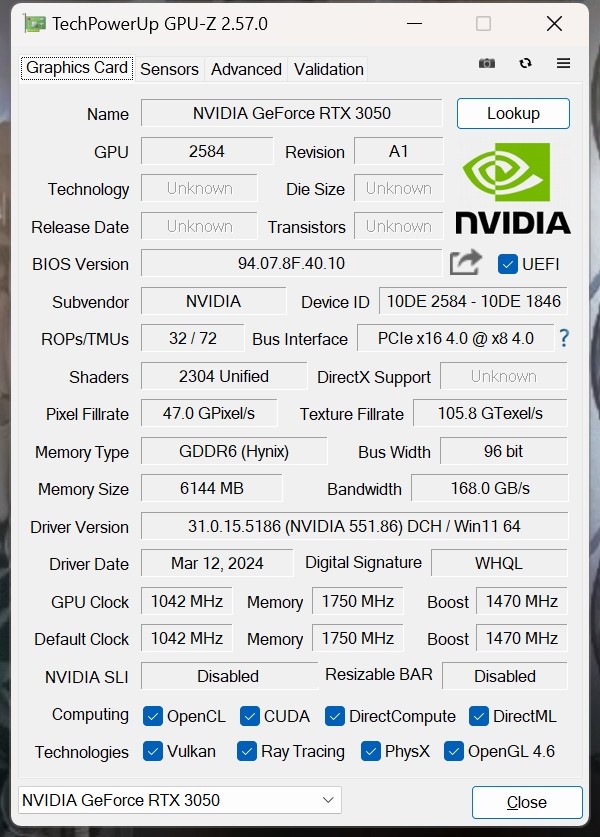Toggle the CUDA checkbox
The height and width of the screenshot is (837, 600).
249,716
